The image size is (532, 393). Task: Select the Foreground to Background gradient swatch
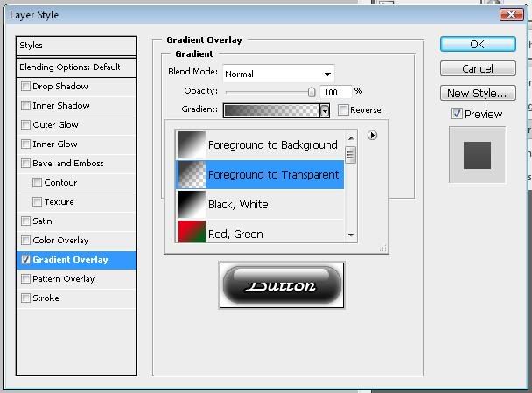pos(191,144)
